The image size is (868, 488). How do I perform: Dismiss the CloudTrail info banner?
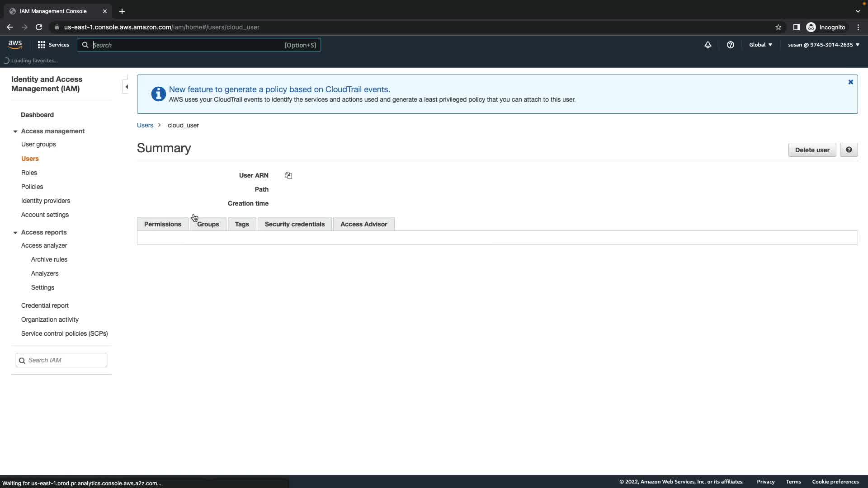pos(850,82)
